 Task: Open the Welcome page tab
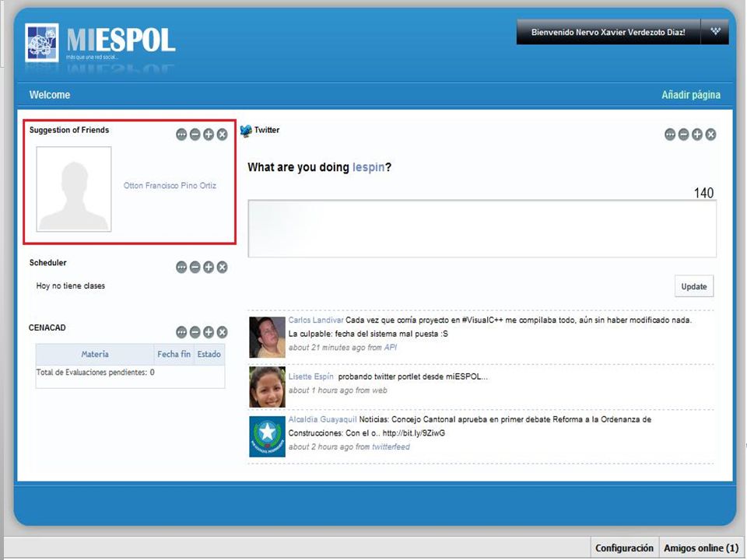point(50,95)
